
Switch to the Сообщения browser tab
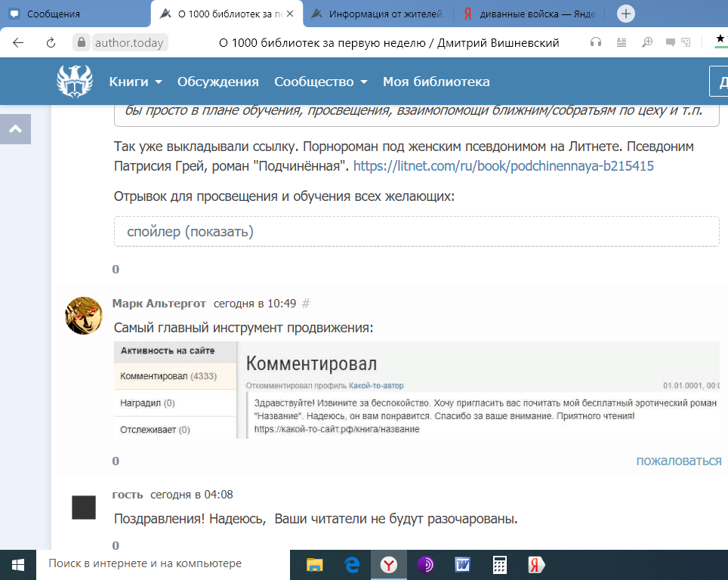click(76, 14)
